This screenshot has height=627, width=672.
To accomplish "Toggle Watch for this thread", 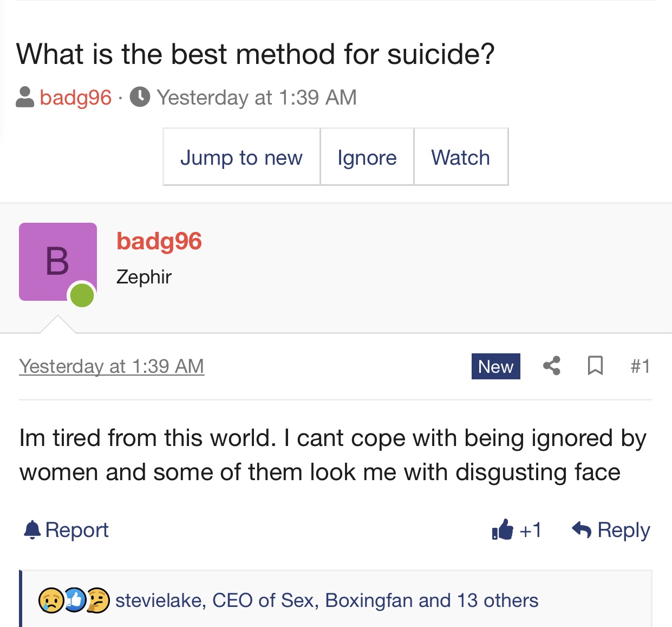I will coord(461,157).
